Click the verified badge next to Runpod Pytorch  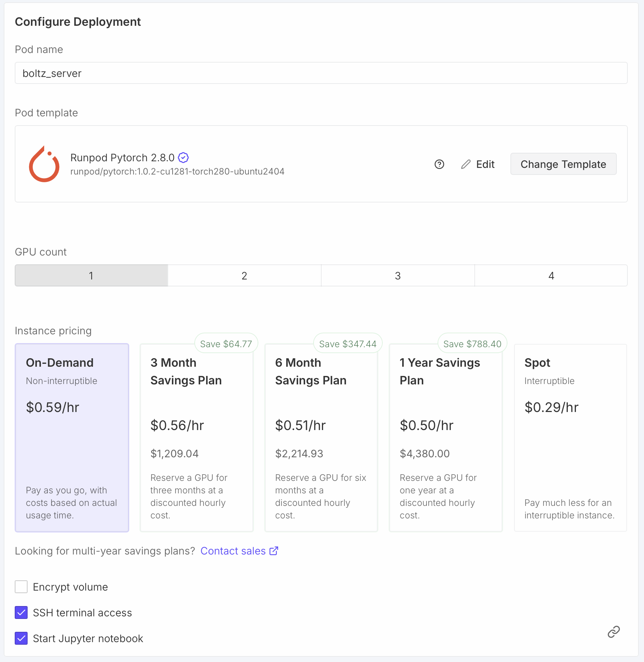coord(183,158)
